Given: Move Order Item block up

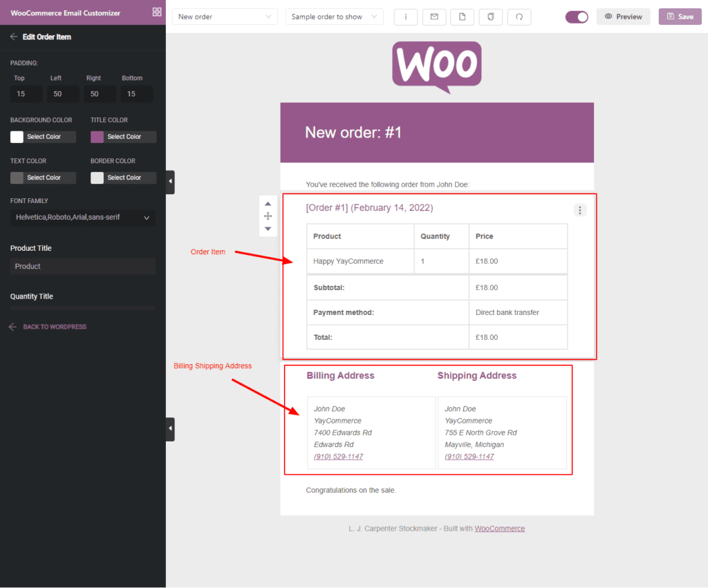Looking at the screenshot, I should pyautogui.click(x=268, y=204).
